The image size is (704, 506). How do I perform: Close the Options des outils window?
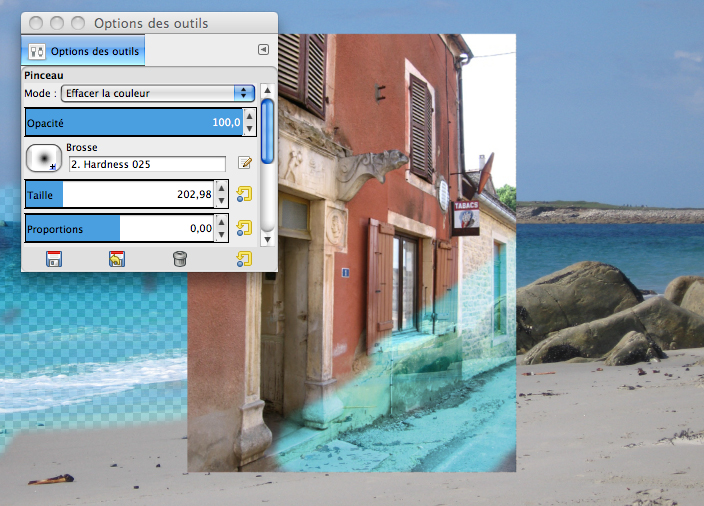tap(36, 23)
